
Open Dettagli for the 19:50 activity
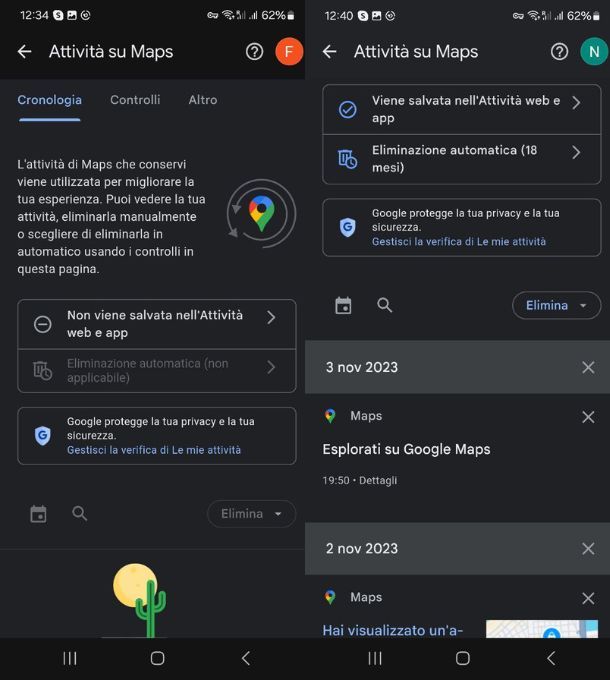coord(378,481)
